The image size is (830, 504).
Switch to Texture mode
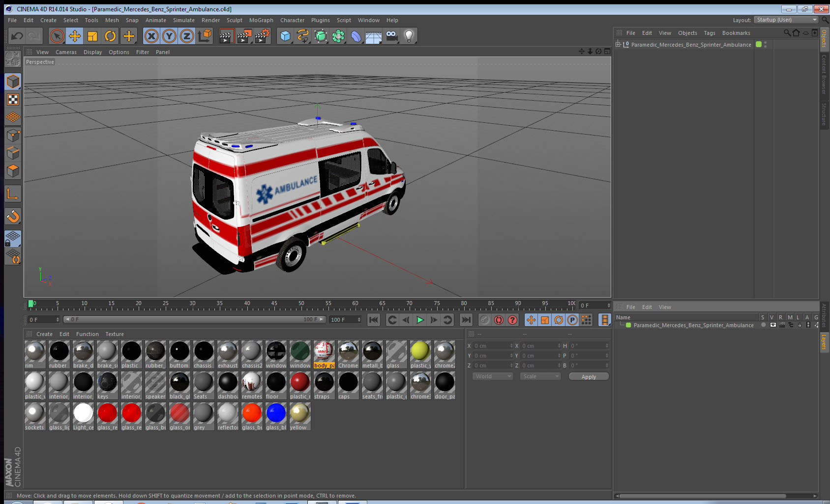click(13, 100)
